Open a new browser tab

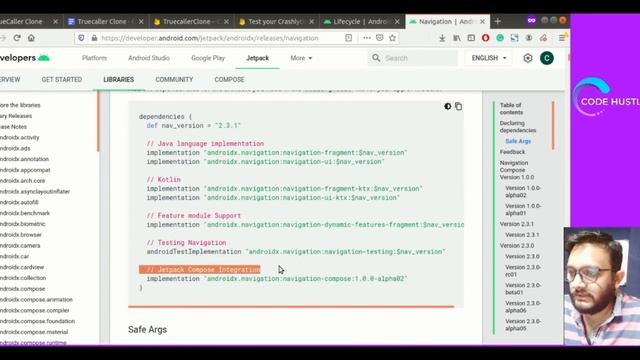click(x=498, y=21)
